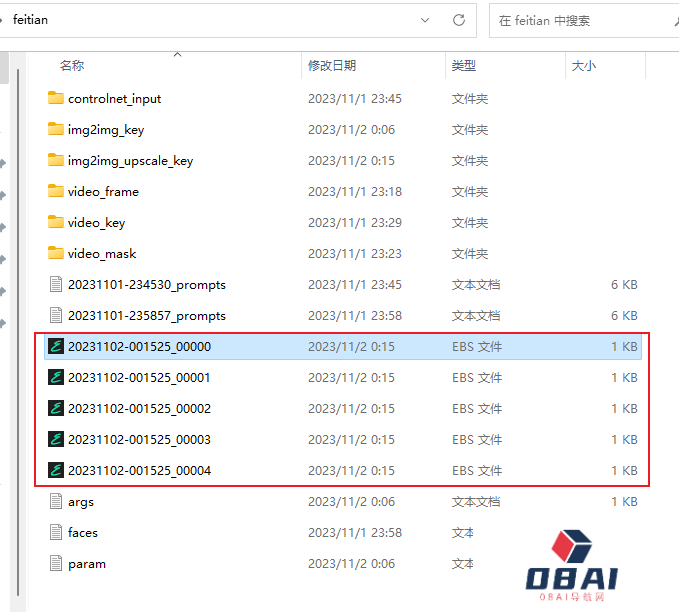Image resolution: width=679 pixels, height=612 pixels.
Task: Click the faces file icon
Action: [x=56, y=533]
